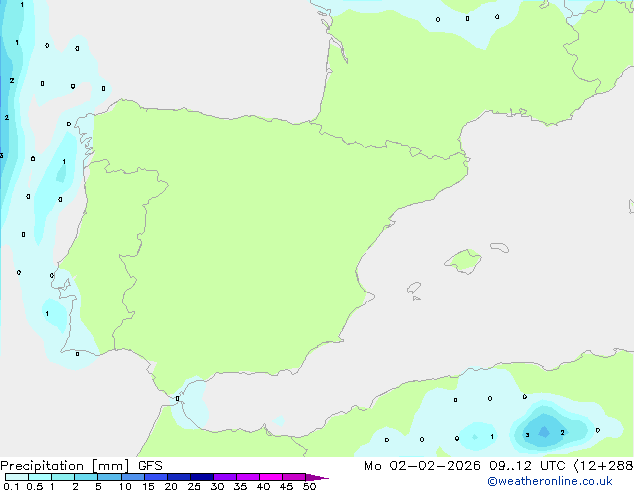The width and height of the screenshot is (634, 490).
Task: Click the 45–50 mm legend swatch
Action: pos(294,477)
